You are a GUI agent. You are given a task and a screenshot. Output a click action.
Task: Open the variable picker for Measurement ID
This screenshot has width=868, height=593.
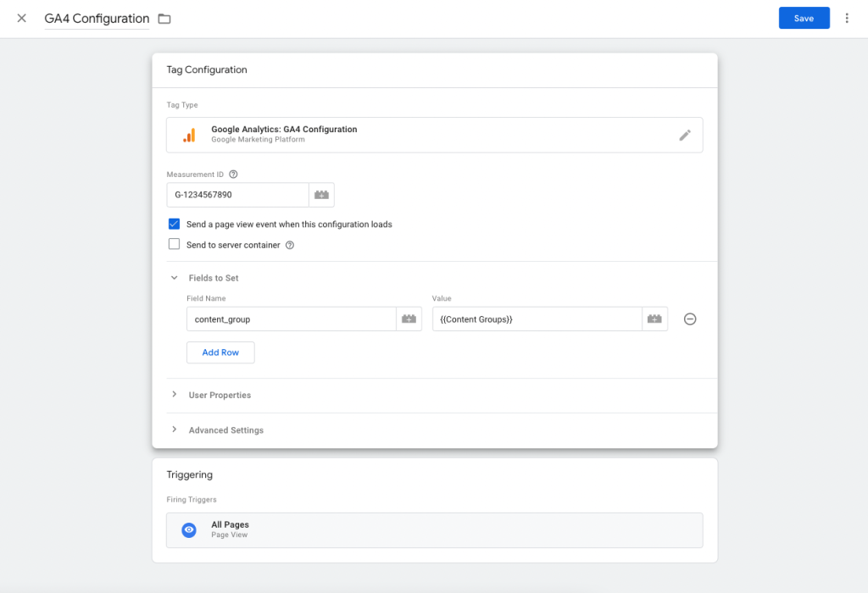(x=321, y=194)
